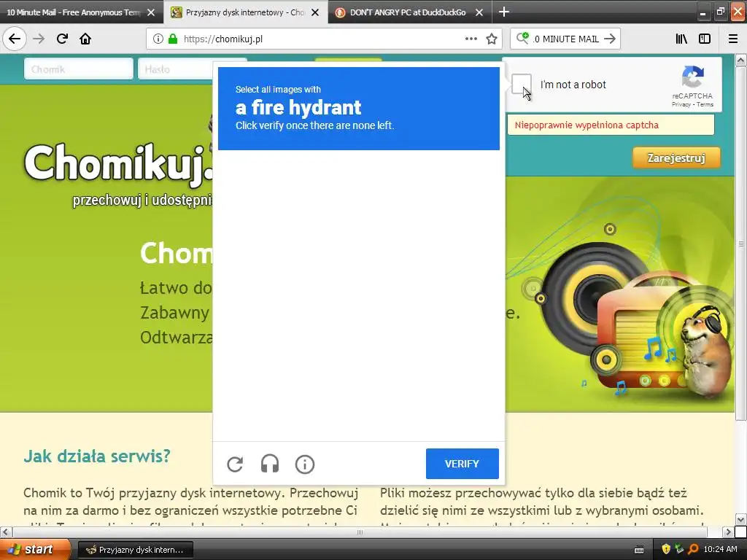
Task: Click the forward navigation arrow
Action: 39,39
